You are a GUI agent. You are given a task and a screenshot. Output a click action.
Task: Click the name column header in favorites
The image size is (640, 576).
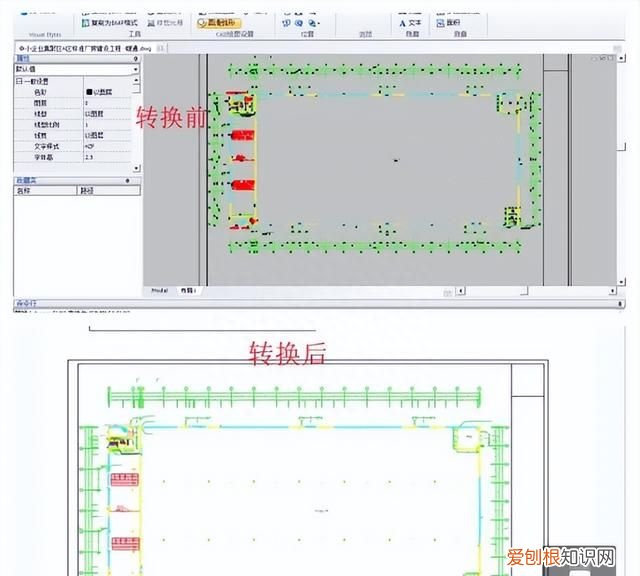pos(45,190)
